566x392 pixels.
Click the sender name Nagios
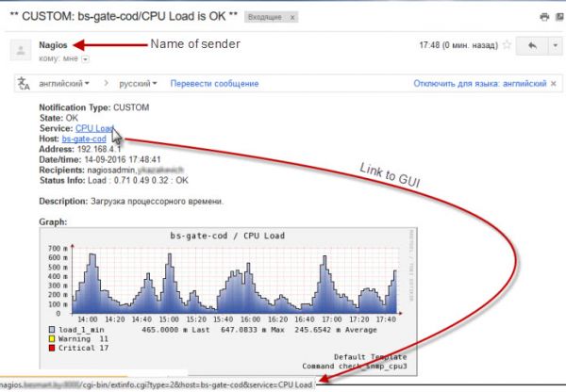coord(53,44)
